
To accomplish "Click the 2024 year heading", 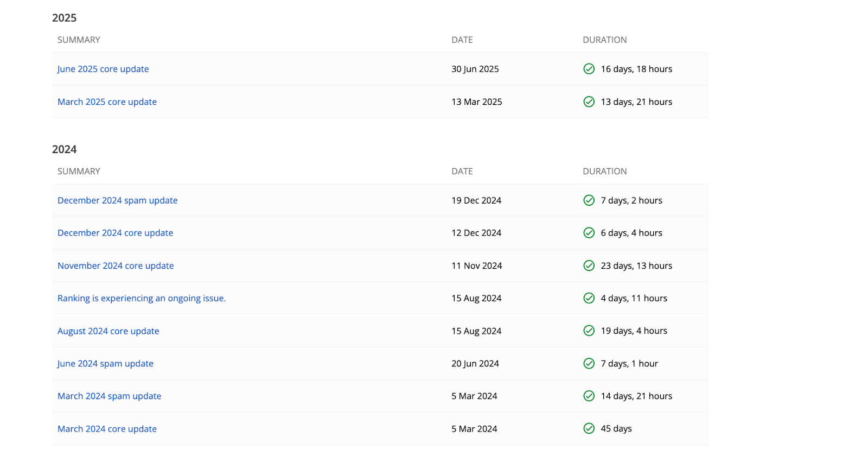I will [x=64, y=149].
